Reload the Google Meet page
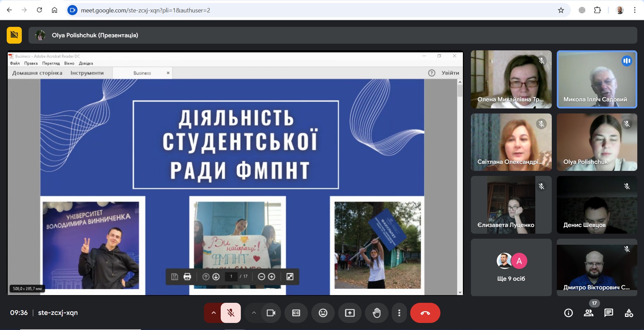The image size is (644, 330). tap(39, 10)
